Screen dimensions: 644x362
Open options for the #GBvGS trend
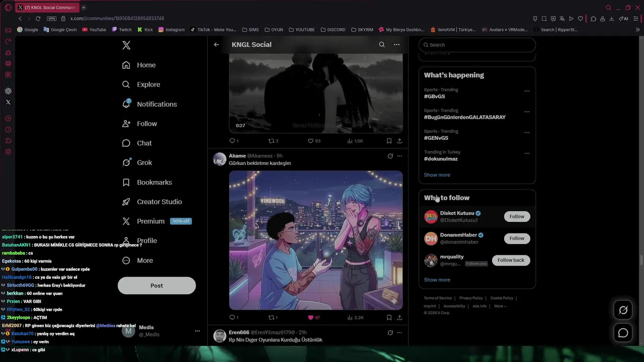tap(527, 91)
